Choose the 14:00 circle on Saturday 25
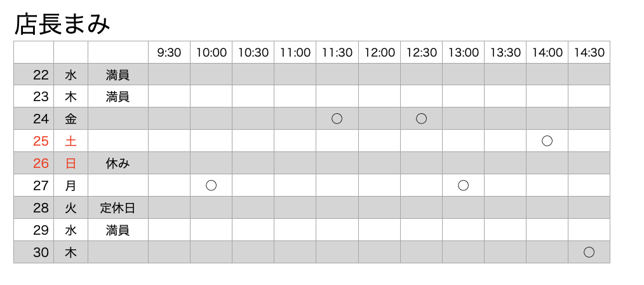This screenshot has width=644, height=285. click(x=547, y=141)
